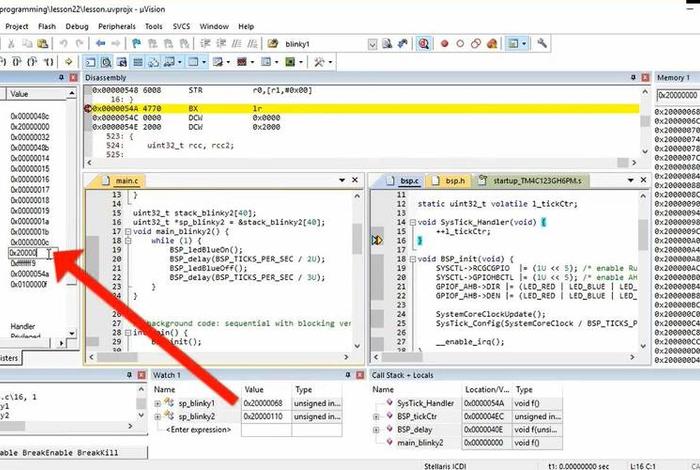Open main.c tab list dropdown arrow

coord(342,180)
